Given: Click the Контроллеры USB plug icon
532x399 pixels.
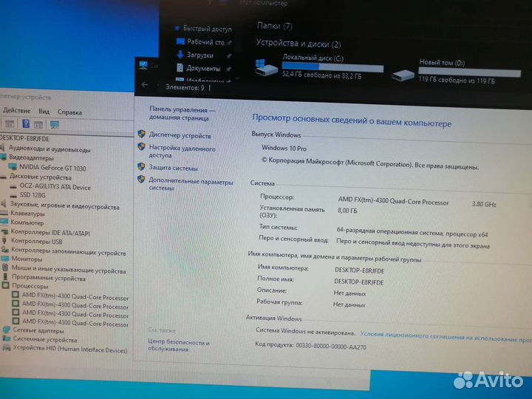Looking at the screenshot, I should [4, 241].
